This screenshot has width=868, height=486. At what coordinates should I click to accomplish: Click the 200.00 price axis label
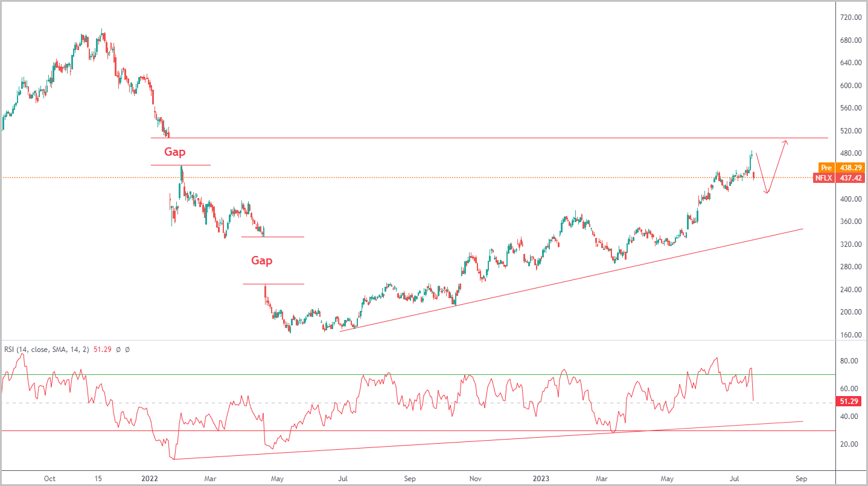point(850,312)
